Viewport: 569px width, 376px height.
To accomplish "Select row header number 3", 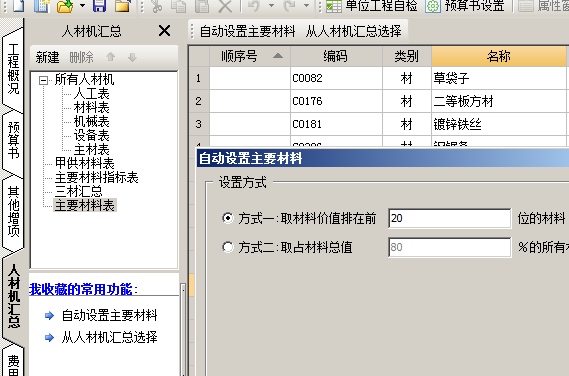I will (198, 124).
